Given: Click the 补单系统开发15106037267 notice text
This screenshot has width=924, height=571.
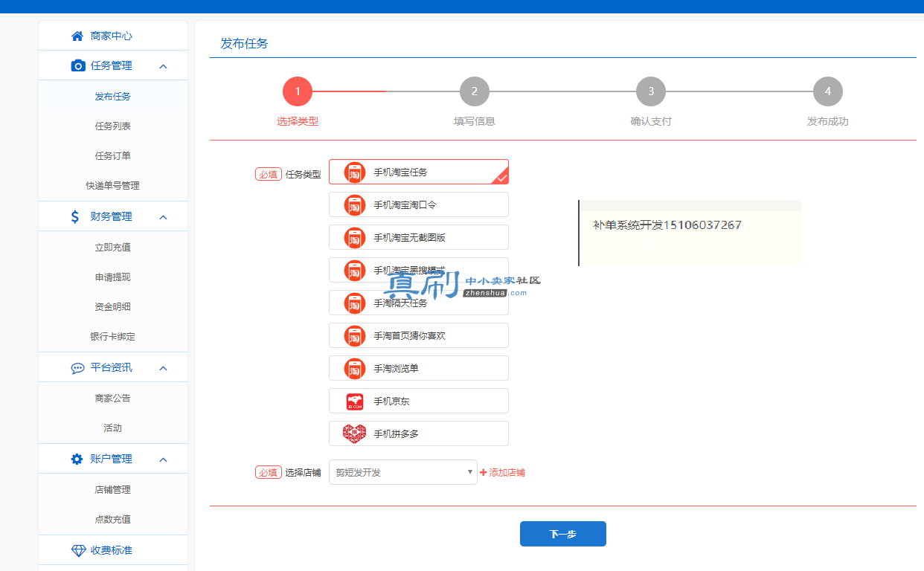Looking at the screenshot, I should point(667,225).
